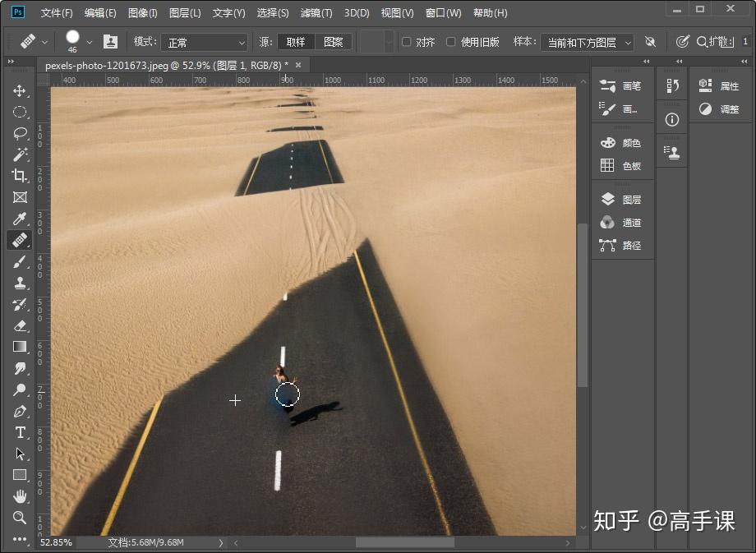Select the Dodge tool

coord(20,389)
